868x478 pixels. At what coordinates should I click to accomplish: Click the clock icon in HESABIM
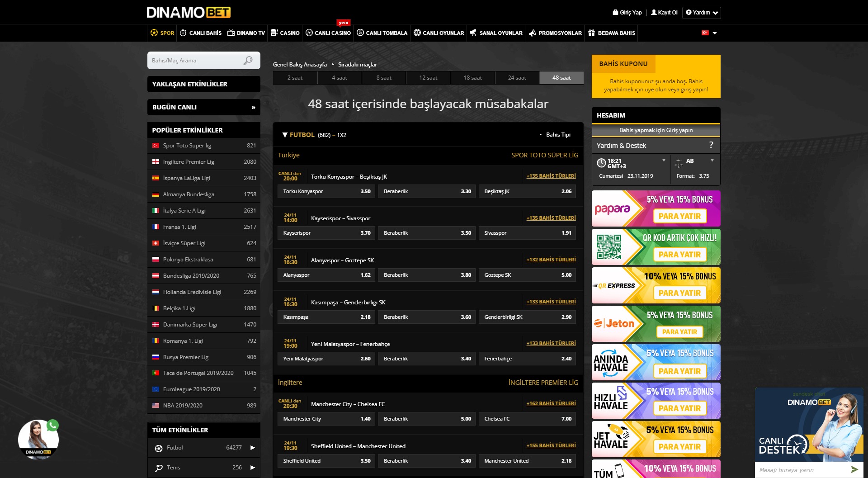point(601,163)
